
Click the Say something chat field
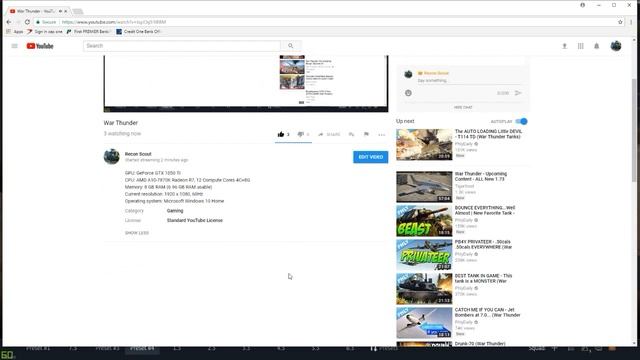469,81
